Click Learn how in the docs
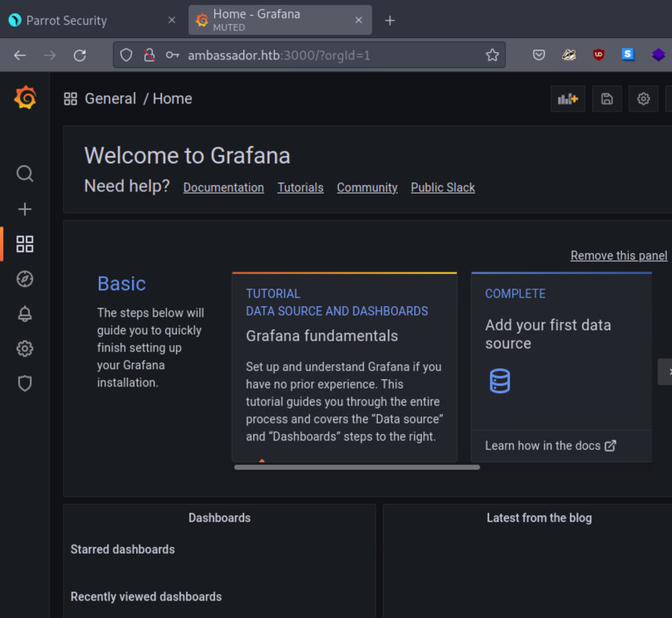Image resolution: width=672 pixels, height=618 pixels. 551,446
